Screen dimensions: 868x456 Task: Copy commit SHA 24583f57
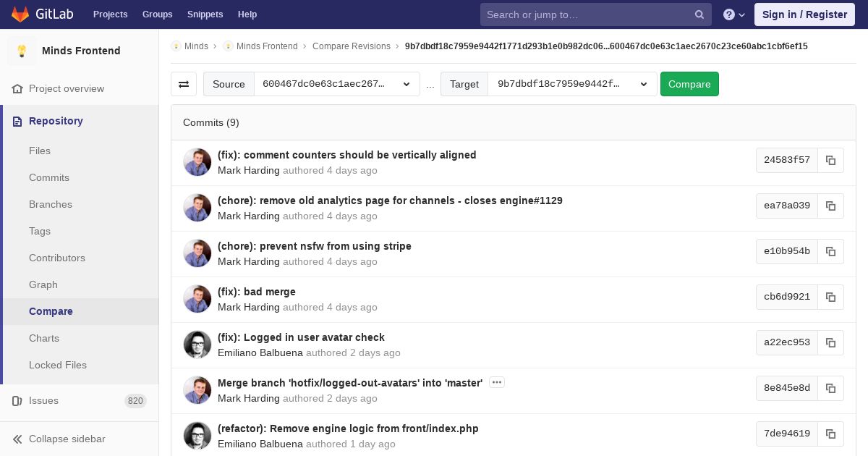[x=830, y=161]
